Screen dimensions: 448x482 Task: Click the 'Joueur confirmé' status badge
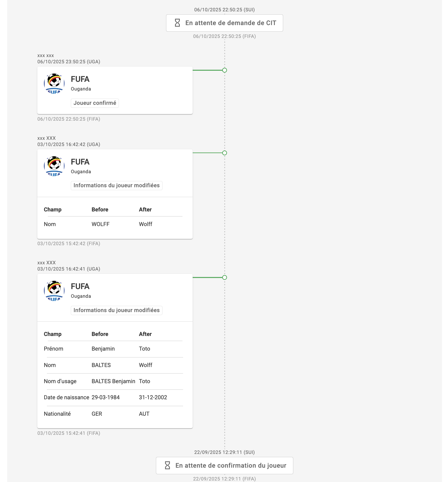click(95, 103)
